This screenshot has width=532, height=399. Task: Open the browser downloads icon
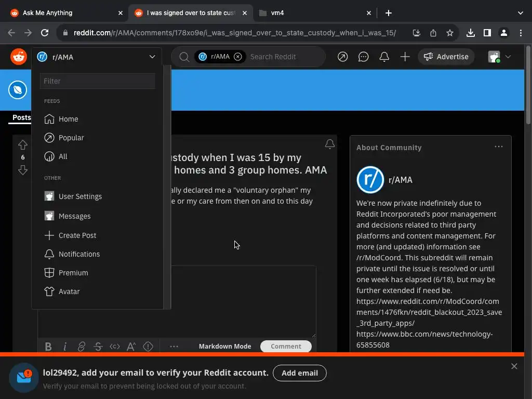(471, 33)
